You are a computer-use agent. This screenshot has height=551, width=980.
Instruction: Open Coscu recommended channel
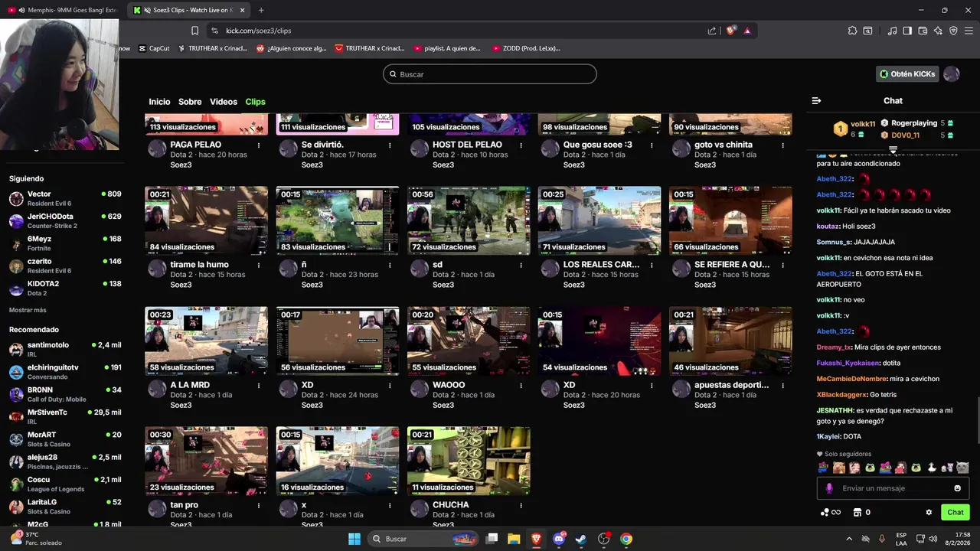pyautogui.click(x=65, y=484)
